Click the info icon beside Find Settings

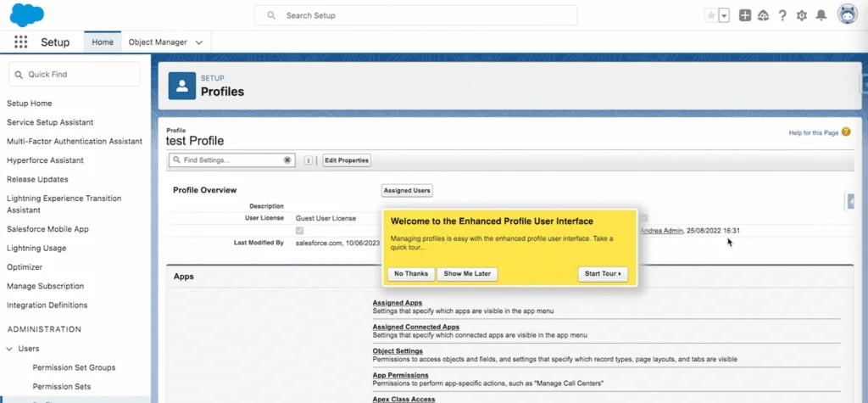pyautogui.click(x=309, y=160)
